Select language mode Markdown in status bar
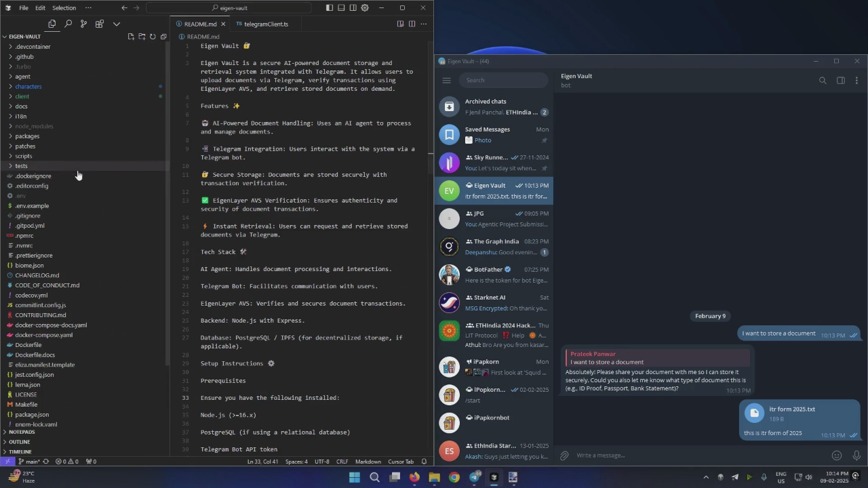Image resolution: width=868 pixels, height=488 pixels. click(368, 462)
